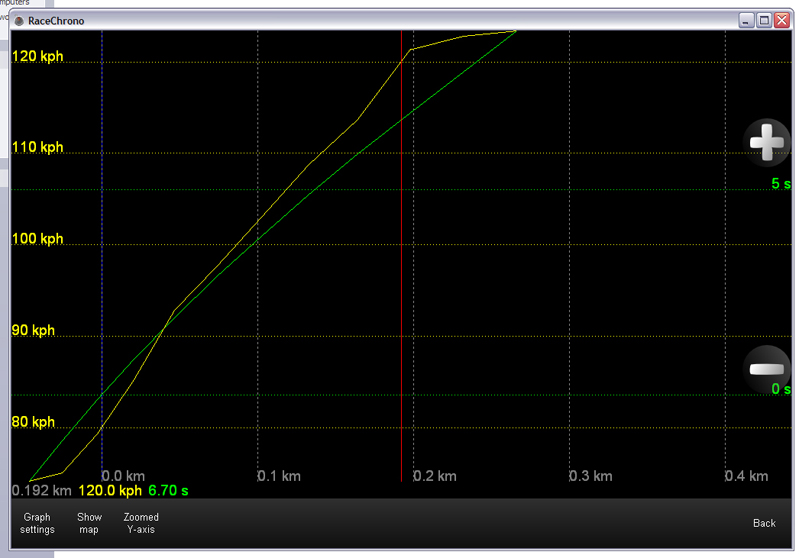
Task: Open Graph settings
Action: click(x=37, y=523)
